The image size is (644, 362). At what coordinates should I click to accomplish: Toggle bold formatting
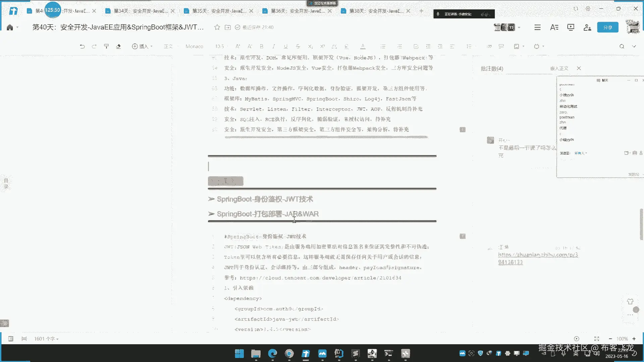point(262,46)
